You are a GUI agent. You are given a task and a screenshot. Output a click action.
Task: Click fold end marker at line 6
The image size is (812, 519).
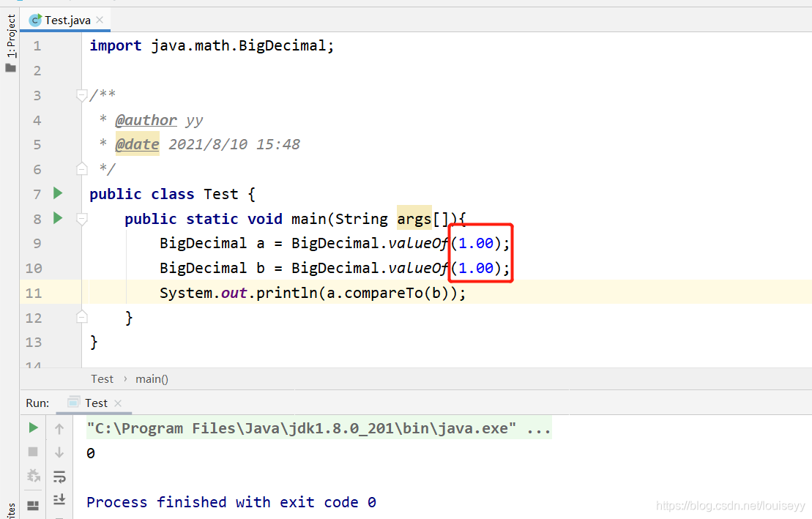[81, 169]
